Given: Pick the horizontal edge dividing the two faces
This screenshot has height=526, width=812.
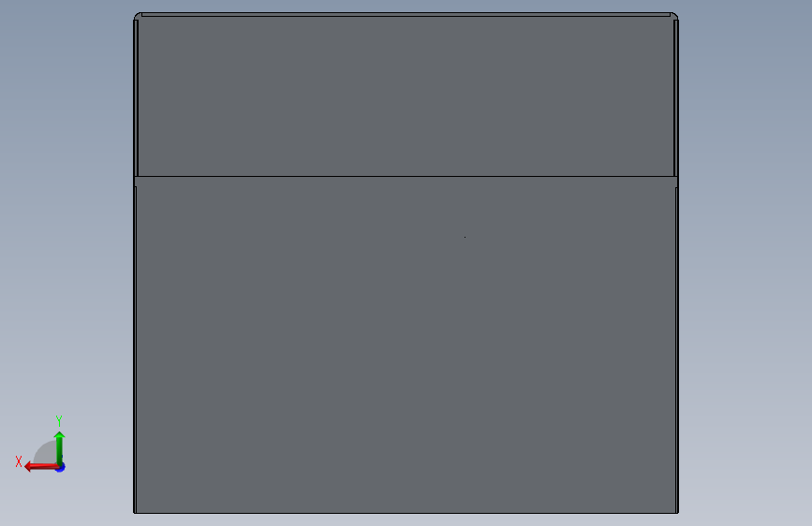Looking at the screenshot, I should point(406,177).
